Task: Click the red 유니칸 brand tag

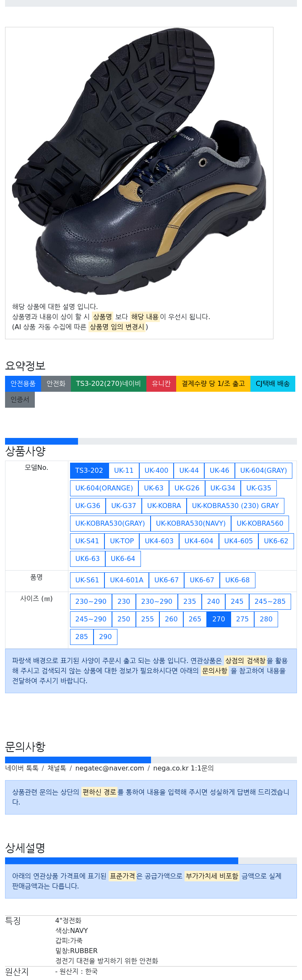Action: [x=161, y=384]
